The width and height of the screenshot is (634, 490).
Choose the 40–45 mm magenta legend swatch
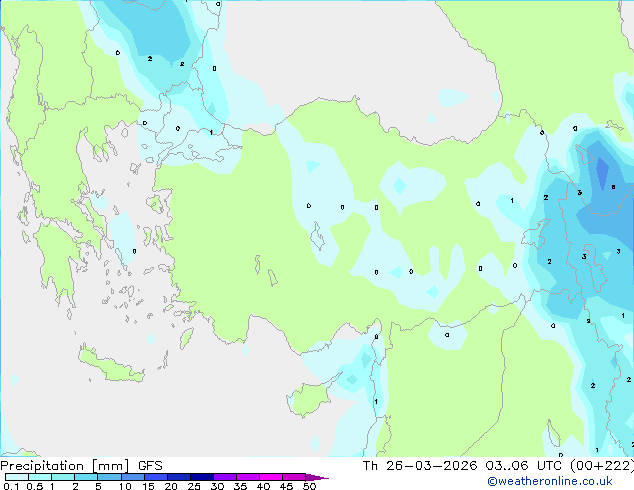(x=271, y=477)
